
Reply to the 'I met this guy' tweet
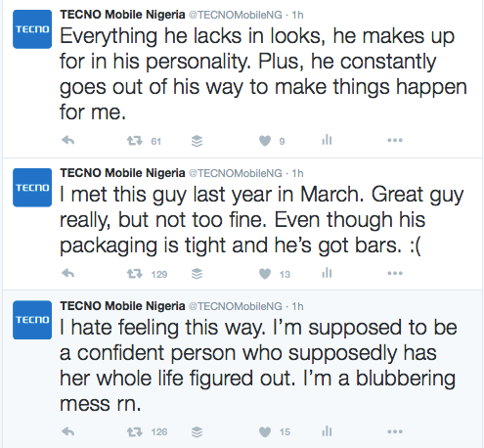pyautogui.click(x=68, y=273)
